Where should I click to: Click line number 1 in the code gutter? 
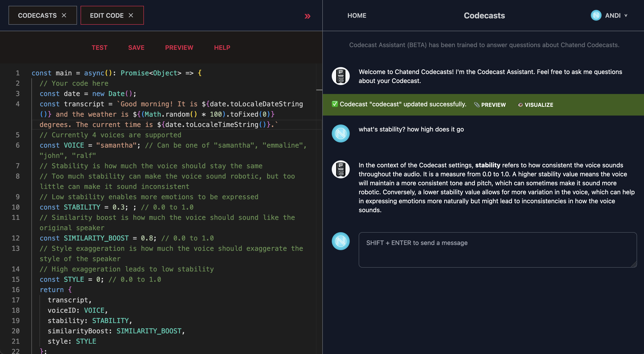(18, 73)
